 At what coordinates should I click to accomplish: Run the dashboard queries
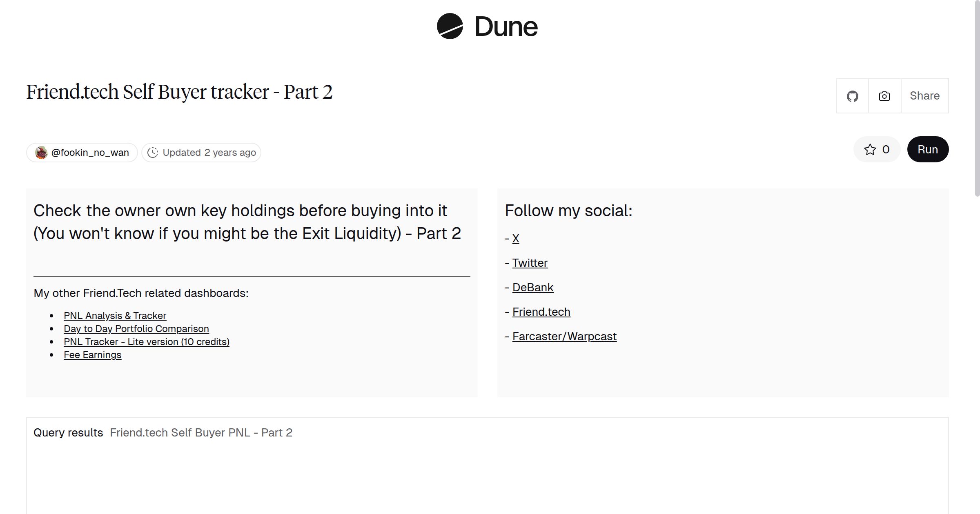coord(927,150)
